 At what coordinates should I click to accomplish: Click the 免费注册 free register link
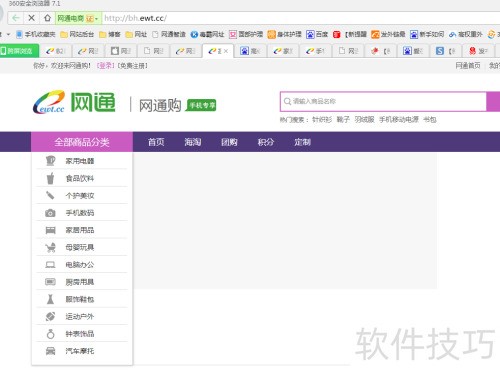click(133, 66)
